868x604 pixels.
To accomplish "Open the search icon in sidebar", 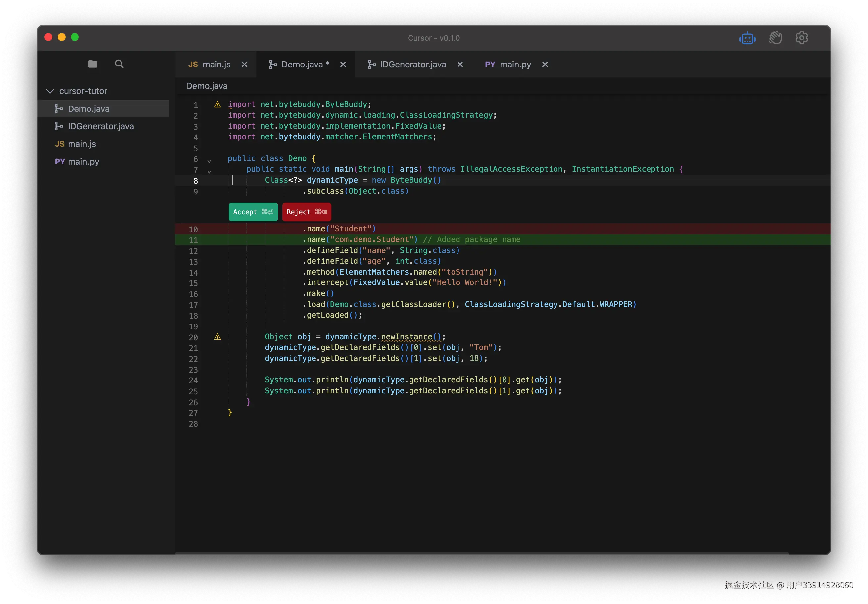I will tap(119, 64).
